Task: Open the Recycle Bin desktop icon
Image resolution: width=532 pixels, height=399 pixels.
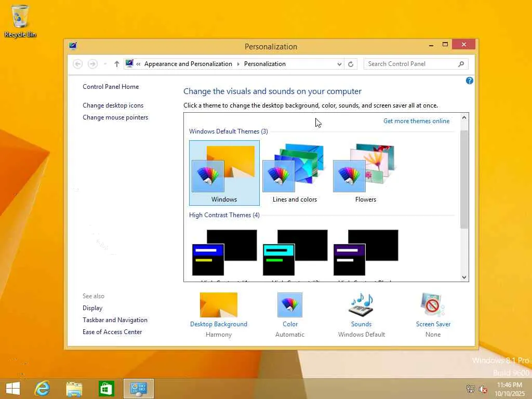Action: click(20, 21)
